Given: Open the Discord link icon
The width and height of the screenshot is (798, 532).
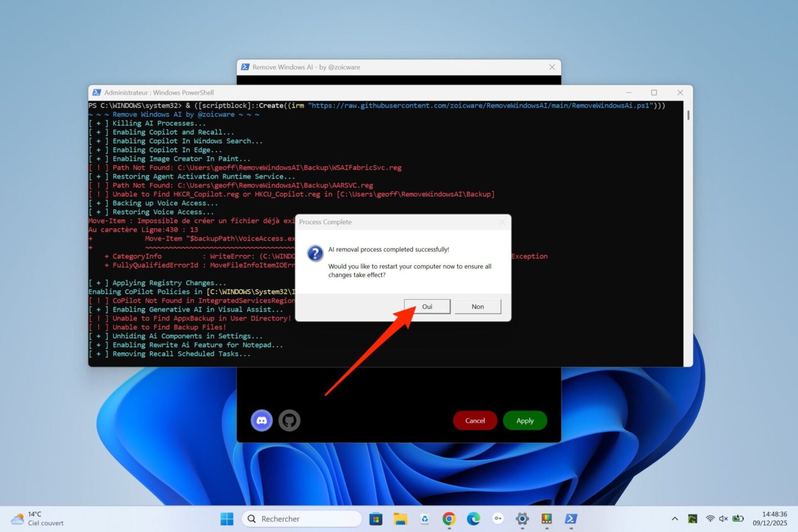Looking at the screenshot, I should coord(262,421).
